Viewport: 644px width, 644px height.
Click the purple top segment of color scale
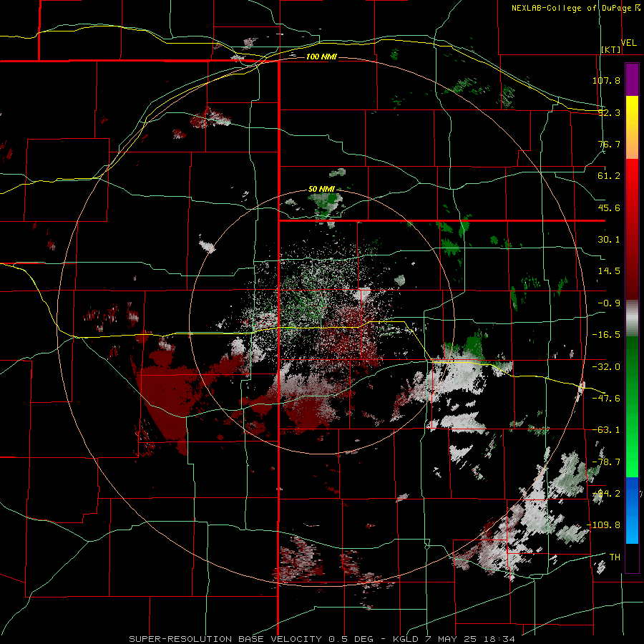coord(632,79)
